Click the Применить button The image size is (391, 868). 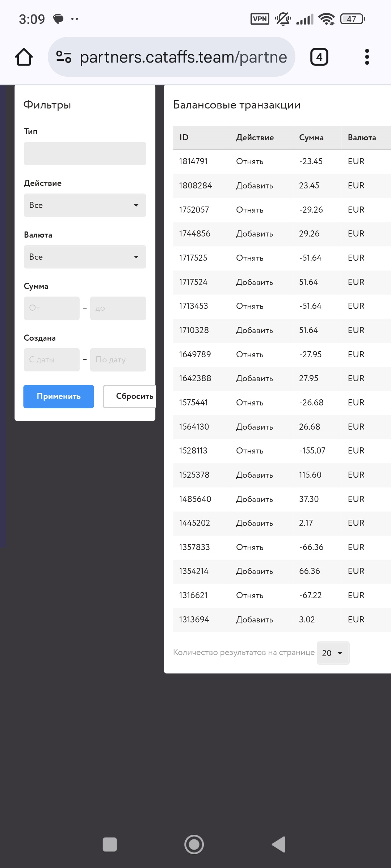[x=59, y=396]
